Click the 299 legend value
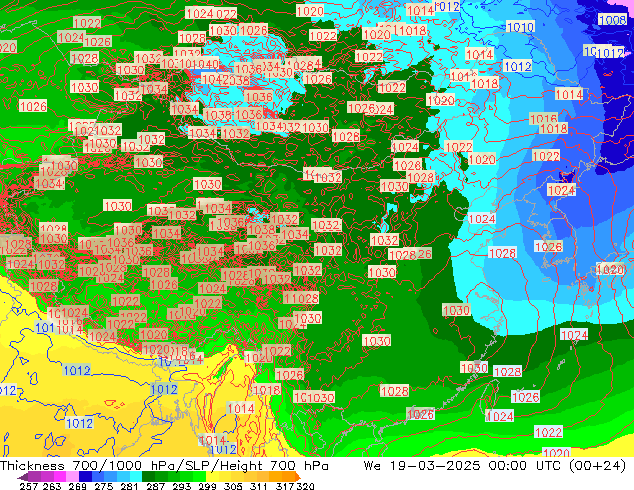 pos(207,486)
